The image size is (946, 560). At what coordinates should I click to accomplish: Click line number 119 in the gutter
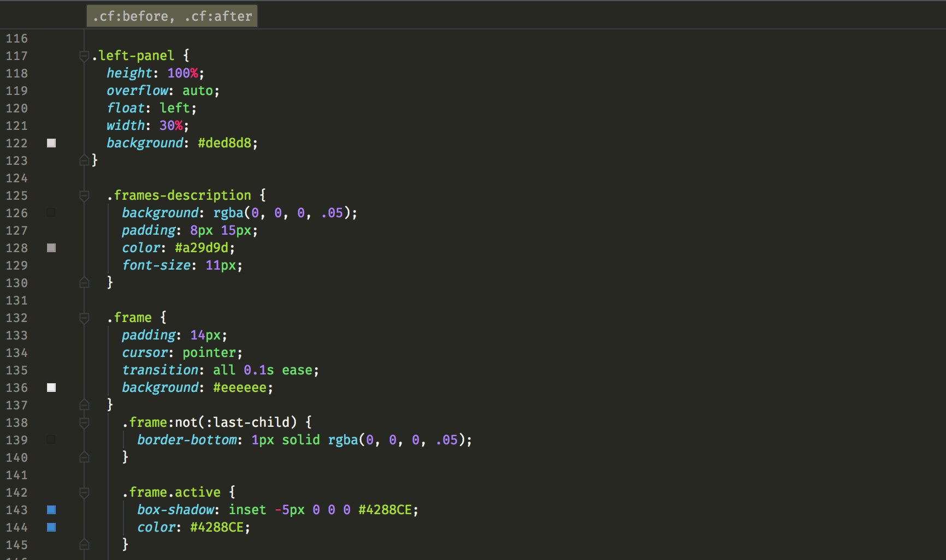point(17,91)
